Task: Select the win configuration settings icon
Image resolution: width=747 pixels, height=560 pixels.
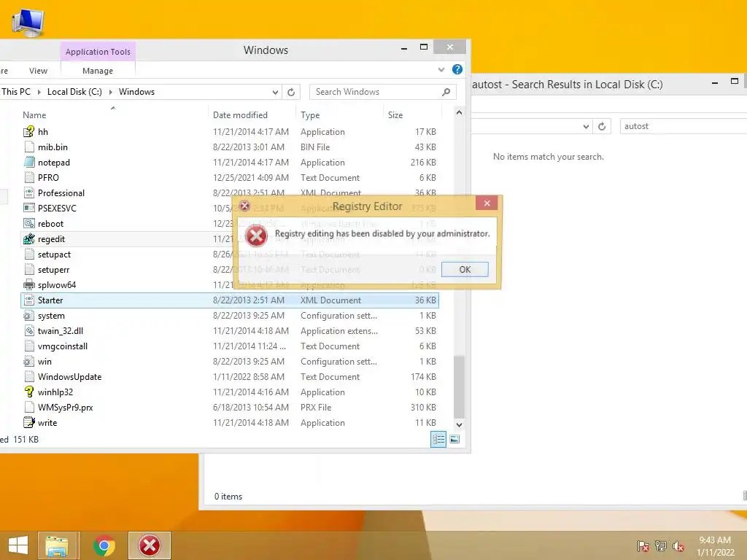Action: point(29,362)
